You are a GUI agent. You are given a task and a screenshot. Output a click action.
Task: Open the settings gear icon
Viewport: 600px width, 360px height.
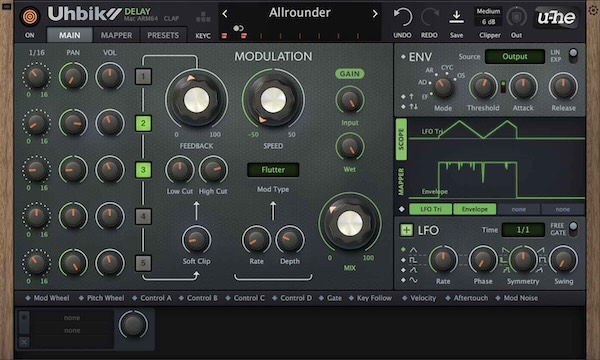click(593, 10)
